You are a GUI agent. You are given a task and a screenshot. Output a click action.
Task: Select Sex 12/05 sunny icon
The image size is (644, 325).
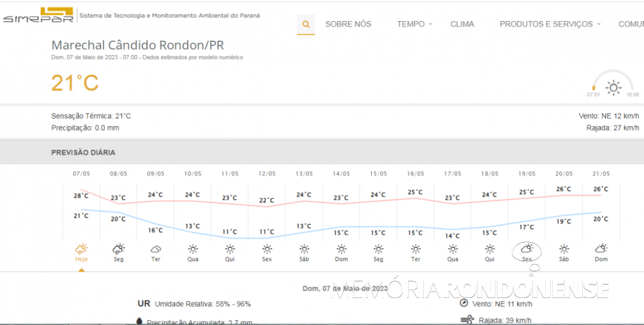click(x=267, y=249)
